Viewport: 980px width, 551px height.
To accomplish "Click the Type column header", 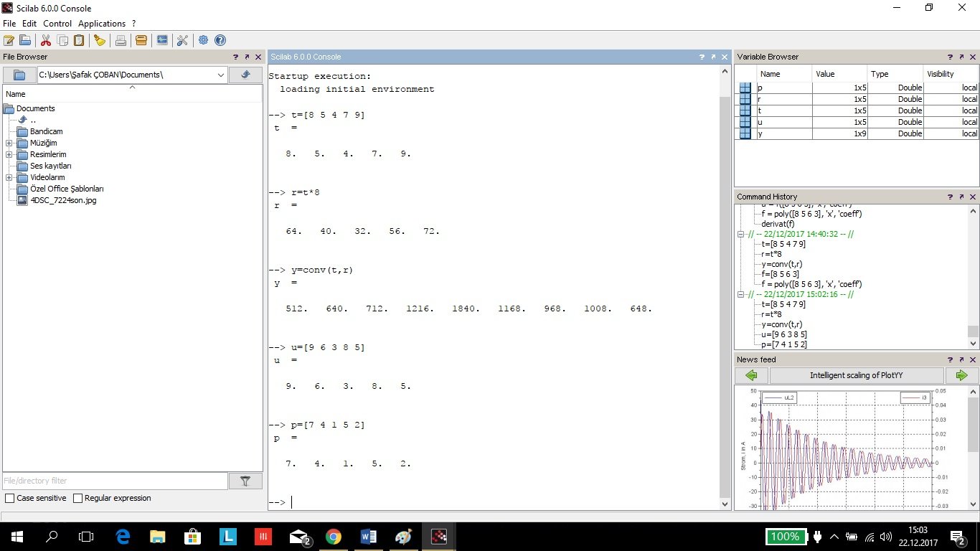I will click(x=895, y=74).
